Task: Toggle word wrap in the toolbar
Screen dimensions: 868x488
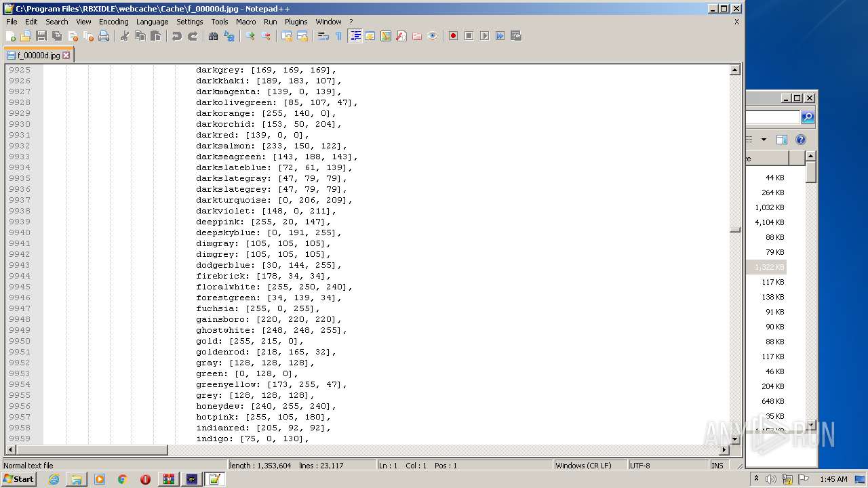Action: (x=323, y=36)
